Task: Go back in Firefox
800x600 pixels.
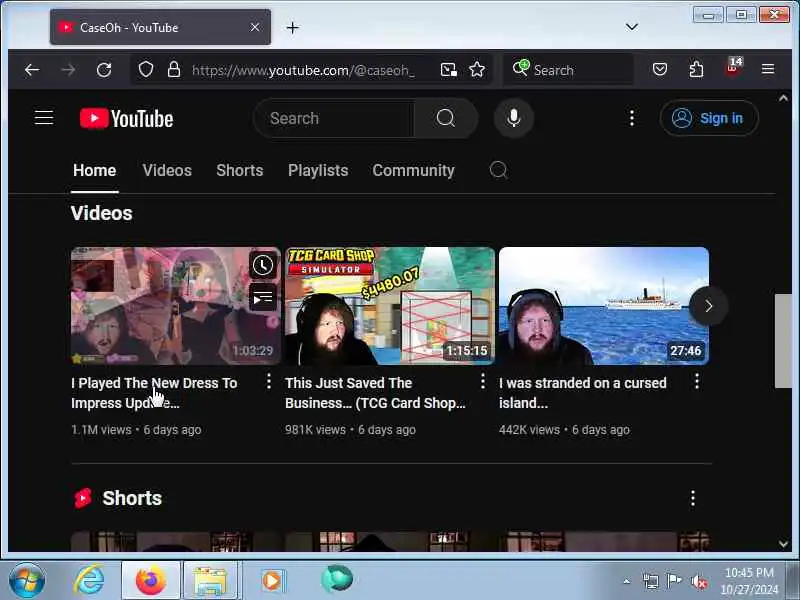Action: (x=32, y=69)
